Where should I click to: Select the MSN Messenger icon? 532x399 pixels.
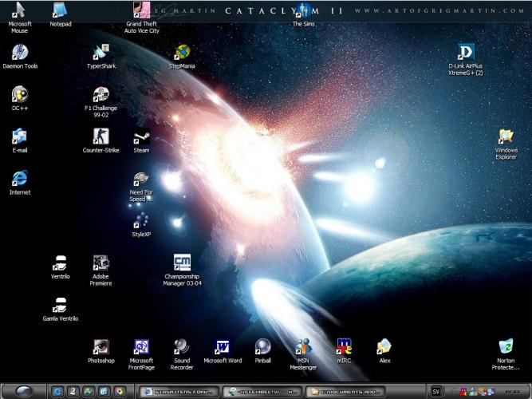click(x=303, y=347)
